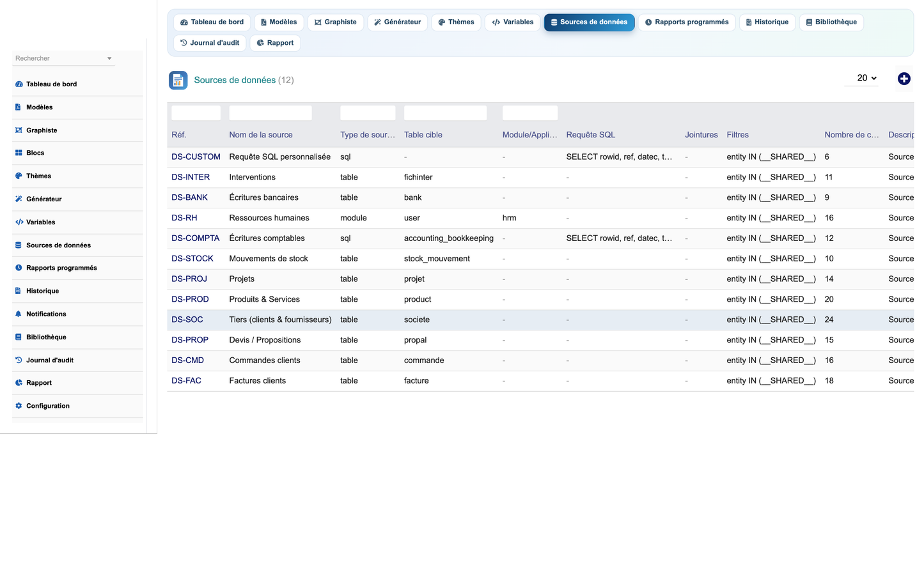Click the Bibliothèque icon in sidebar

click(19, 337)
